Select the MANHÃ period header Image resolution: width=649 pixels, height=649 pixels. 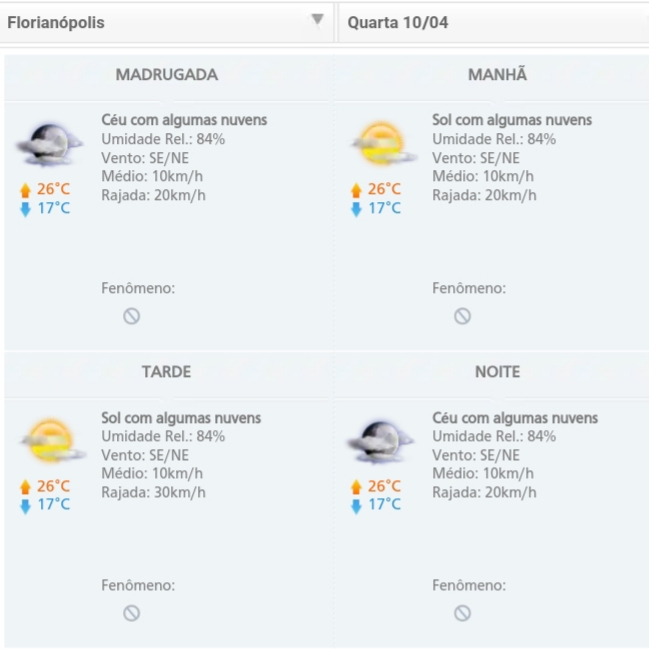497,75
